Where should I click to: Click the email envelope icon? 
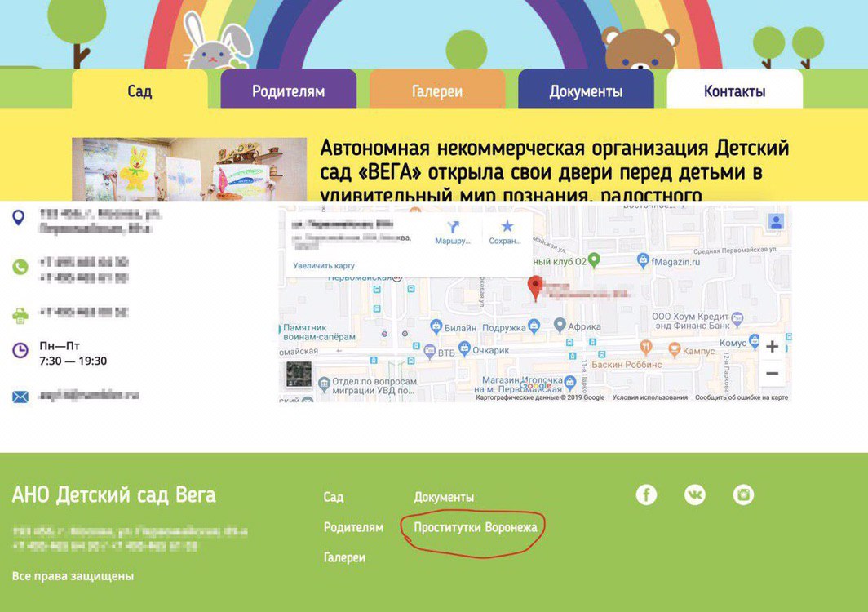(x=20, y=397)
